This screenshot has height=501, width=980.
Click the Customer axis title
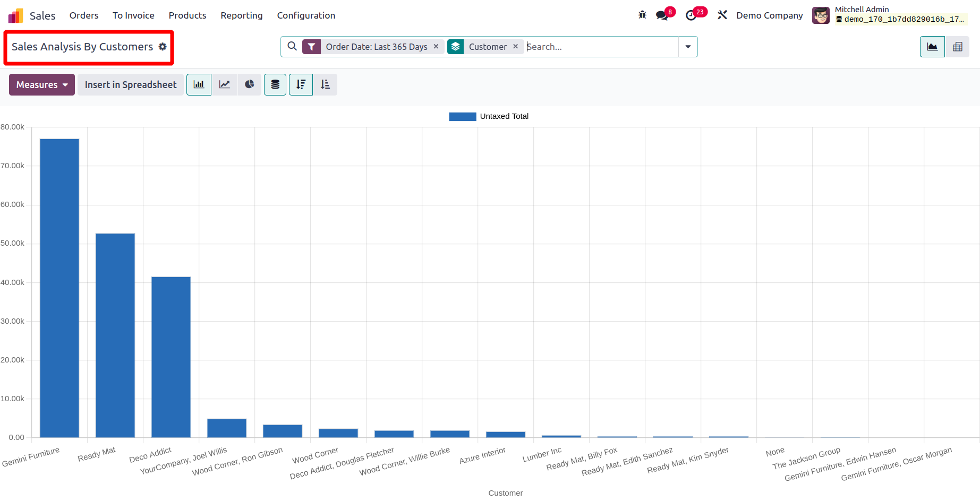pyautogui.click(x=506, y=493)
